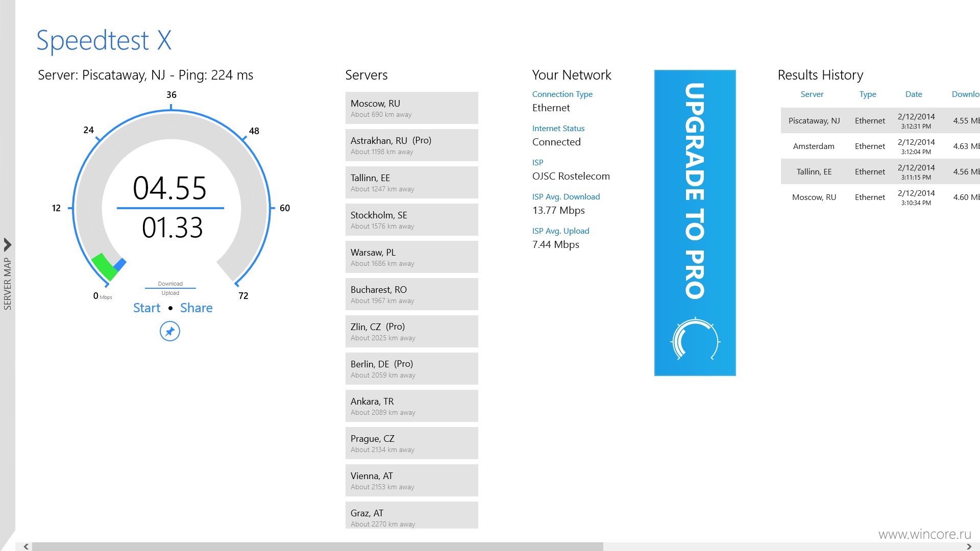This screenshot has width=980, height=551.
Task: Click the 7.44 Mbps value
Action: (556, 245)
